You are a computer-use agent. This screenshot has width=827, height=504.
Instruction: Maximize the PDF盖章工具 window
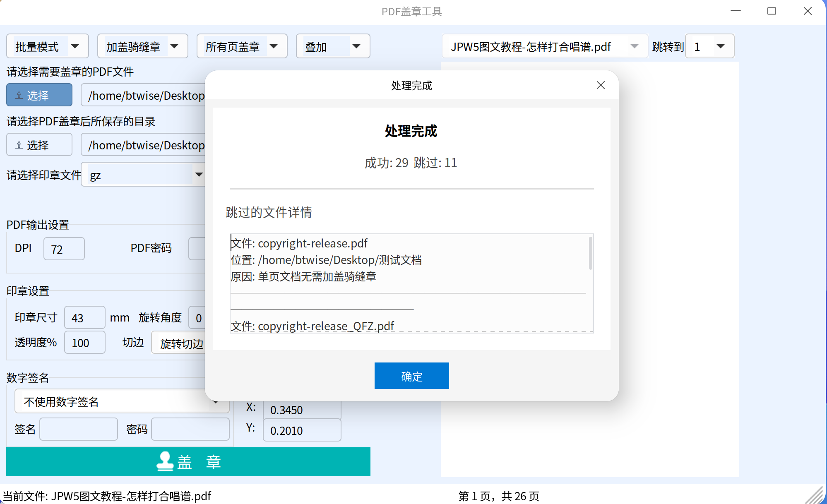pyautogui.click(x=772, y=11)
